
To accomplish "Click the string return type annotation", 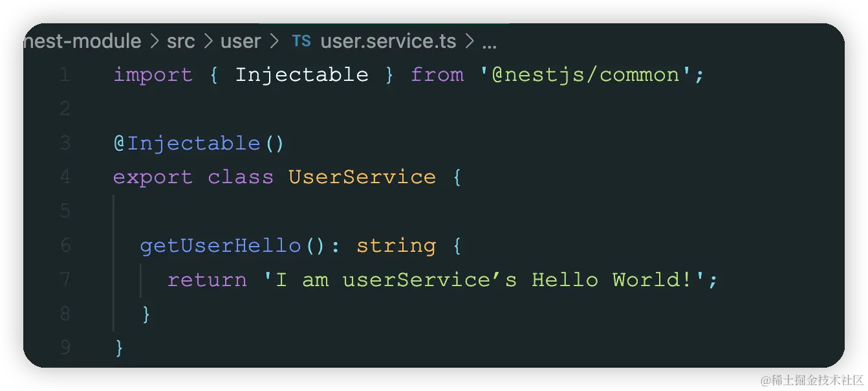I will tap(396, 247).
